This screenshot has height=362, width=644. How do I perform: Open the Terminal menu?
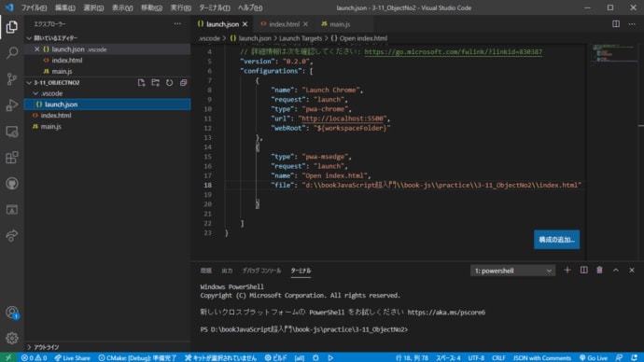point(215,7)
